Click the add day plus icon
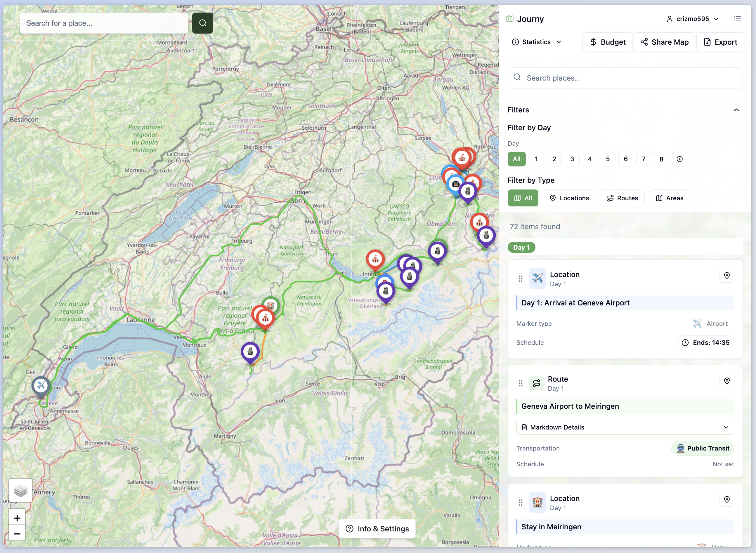Image resolution: width=756 pixels, height=553 pixels. point(679,159)
